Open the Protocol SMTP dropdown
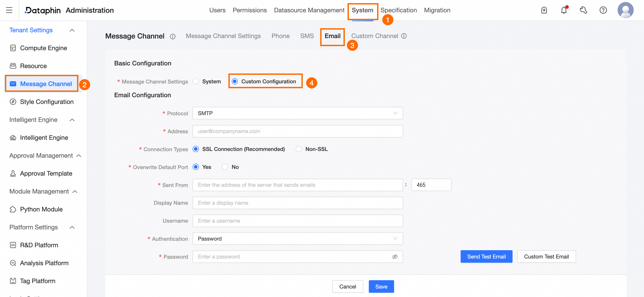This screenshot has width=644, height=297. pyautogui.click(x=298, y=113)
